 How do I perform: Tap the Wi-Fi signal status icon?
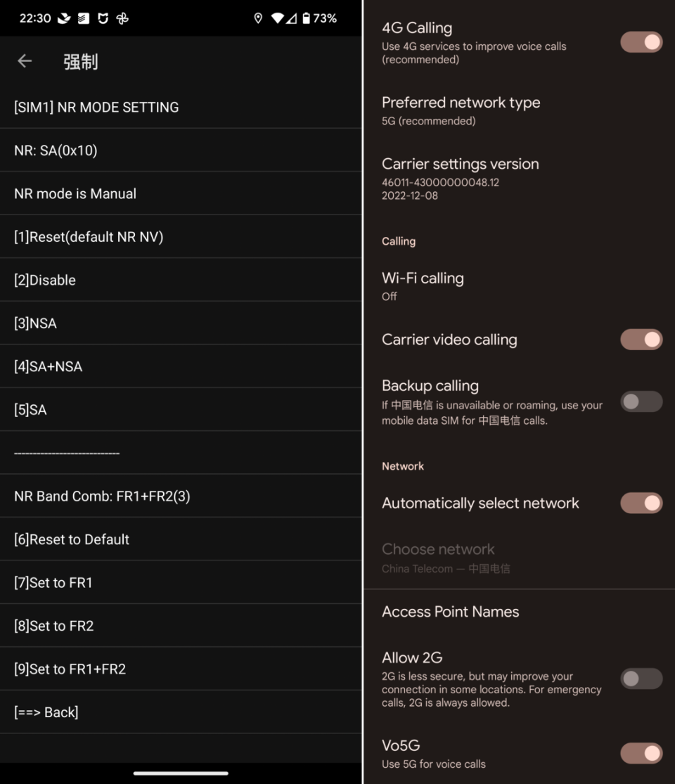[x=278, y=19]
